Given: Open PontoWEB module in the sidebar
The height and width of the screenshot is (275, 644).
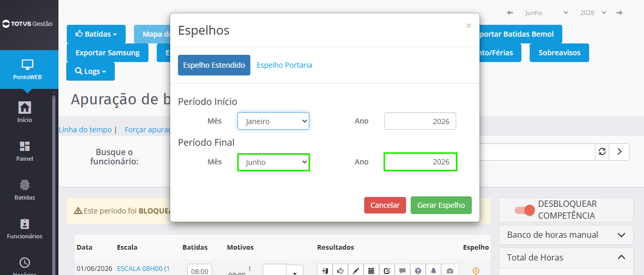Looking at the screenshot, I should tap(27, 70).
